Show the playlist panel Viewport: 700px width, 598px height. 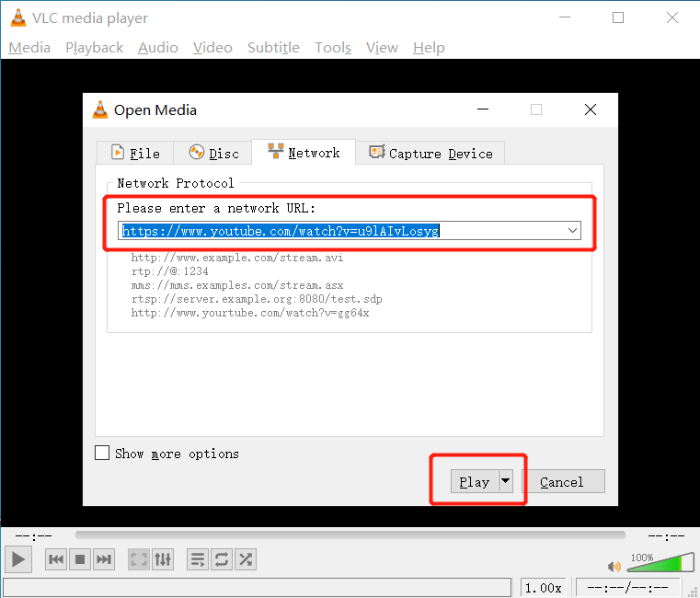pos(198,559)
